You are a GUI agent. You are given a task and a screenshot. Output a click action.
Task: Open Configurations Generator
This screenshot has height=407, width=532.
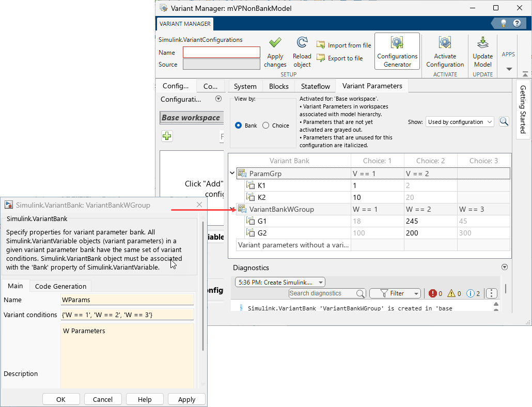click(x=397, y=51)
